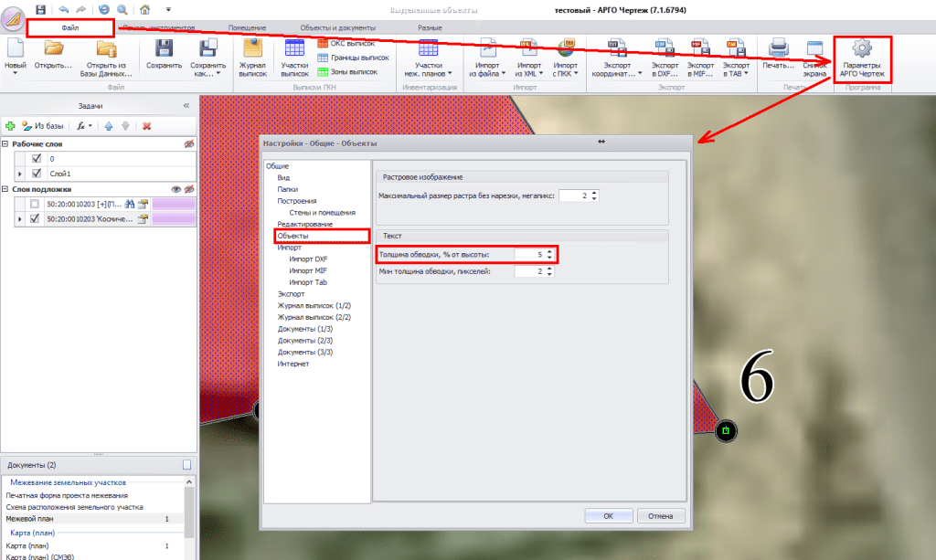Switch to Объекты и документы tab
Viewport: 936px width, 560px height.
[338, 28]
